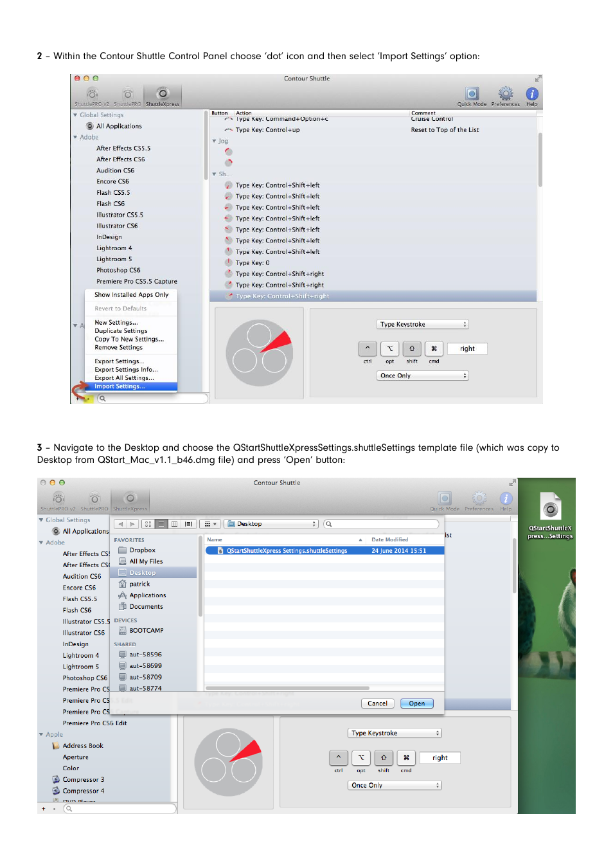Switch file dialog to icon view
613x868 pixels.
coord(148,524)
